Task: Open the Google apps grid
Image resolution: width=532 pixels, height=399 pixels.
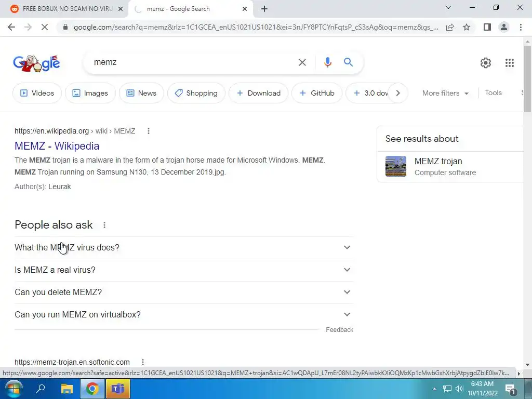Action: [x=509, y=63]
